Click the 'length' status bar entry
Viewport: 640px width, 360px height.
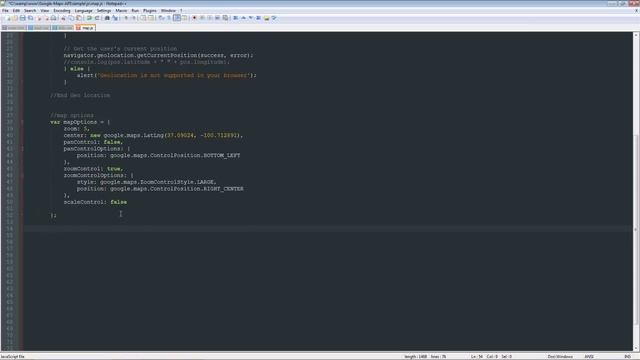[x=416, y=357]
